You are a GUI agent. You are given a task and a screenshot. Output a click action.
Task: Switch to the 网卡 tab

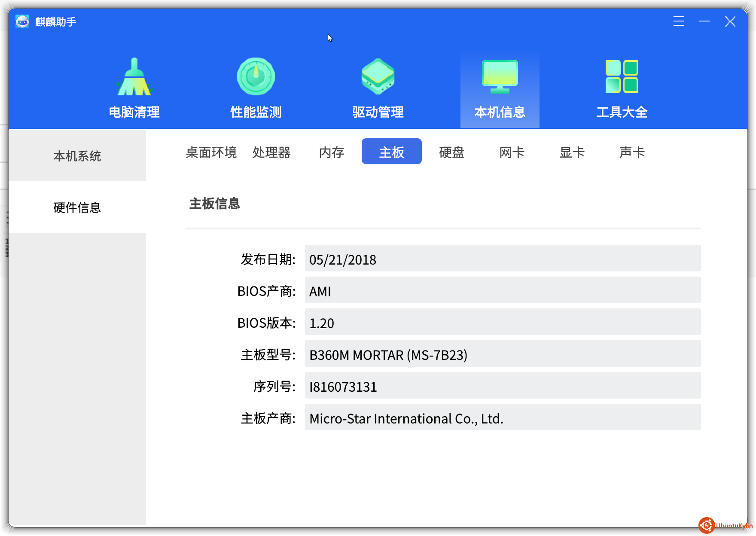point(512,152)
